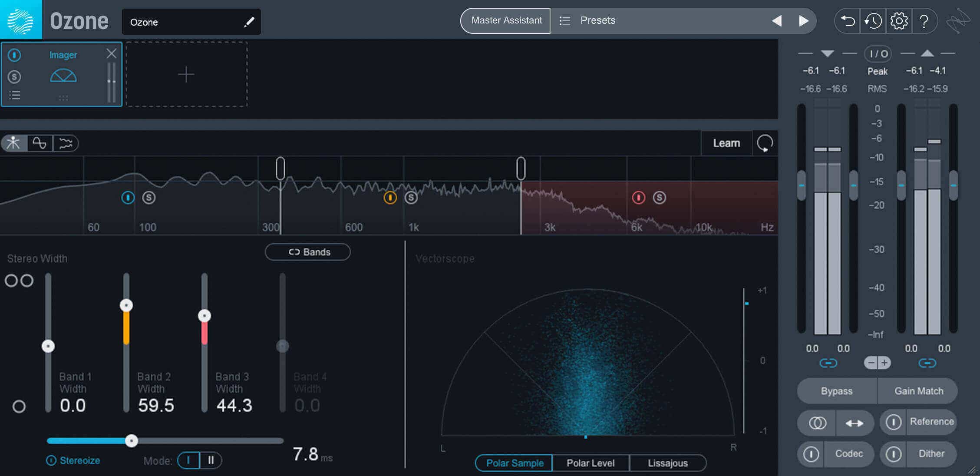Select the correlation trace view icon
The width and height of the screenshot is (980, 476).
pos(40,143)
